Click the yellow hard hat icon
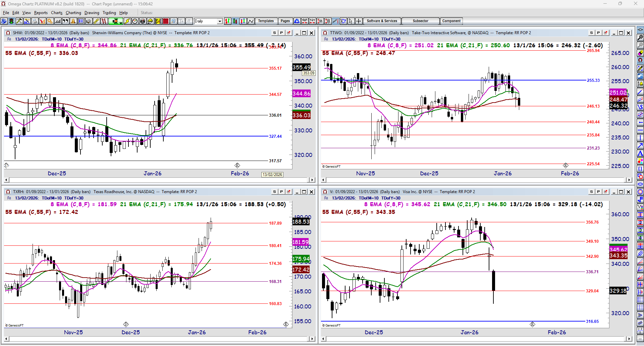This screenshot has height=346, width=644. (x=150, y=21)
